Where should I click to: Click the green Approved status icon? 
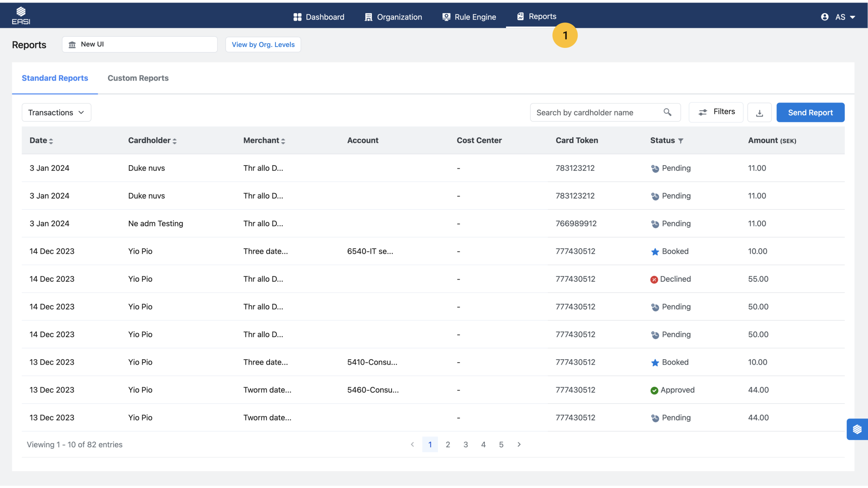coord(654,391)
